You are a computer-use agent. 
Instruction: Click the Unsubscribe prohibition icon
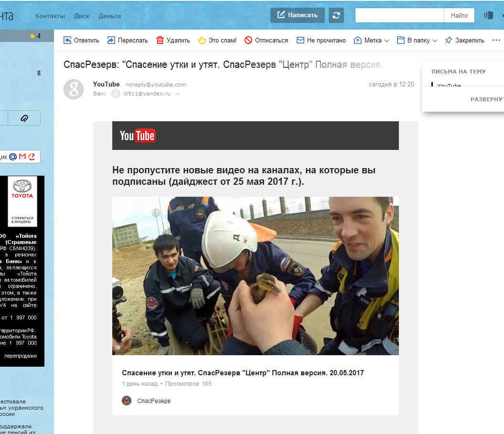248,41
